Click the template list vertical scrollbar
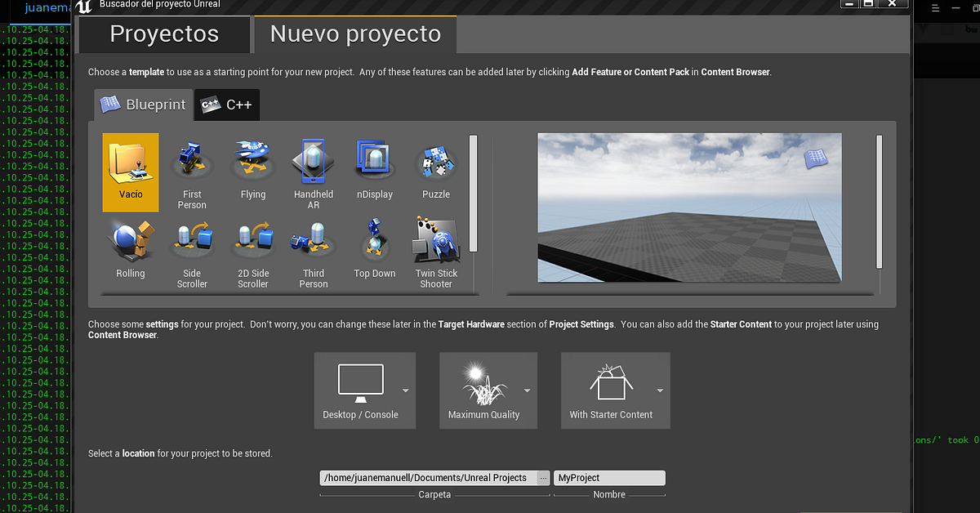Screen dimensions: 980x513 click(473, 194)
